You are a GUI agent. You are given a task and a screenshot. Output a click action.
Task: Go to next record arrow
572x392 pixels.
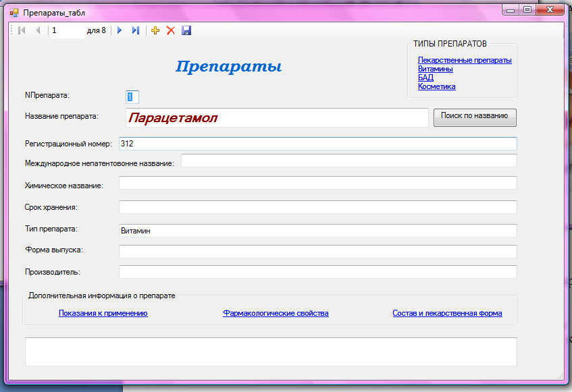pyautogui.click(x=120, y=30)
